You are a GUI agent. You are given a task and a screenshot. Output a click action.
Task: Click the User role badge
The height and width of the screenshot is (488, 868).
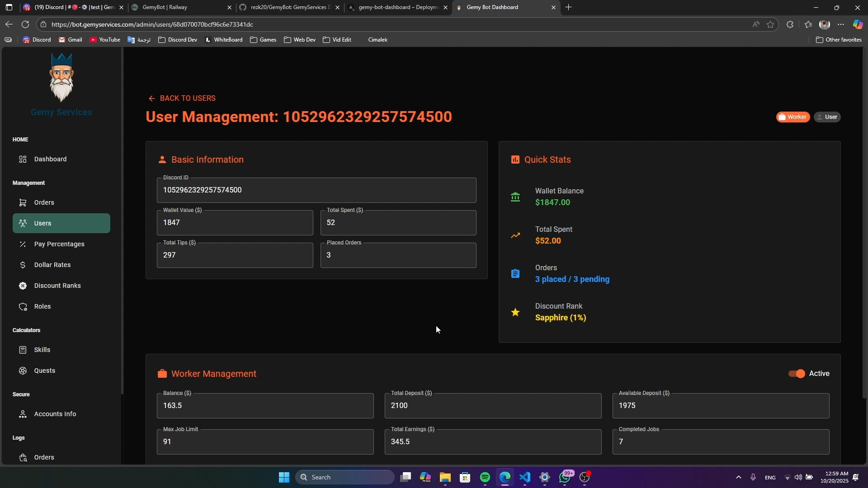827,117
